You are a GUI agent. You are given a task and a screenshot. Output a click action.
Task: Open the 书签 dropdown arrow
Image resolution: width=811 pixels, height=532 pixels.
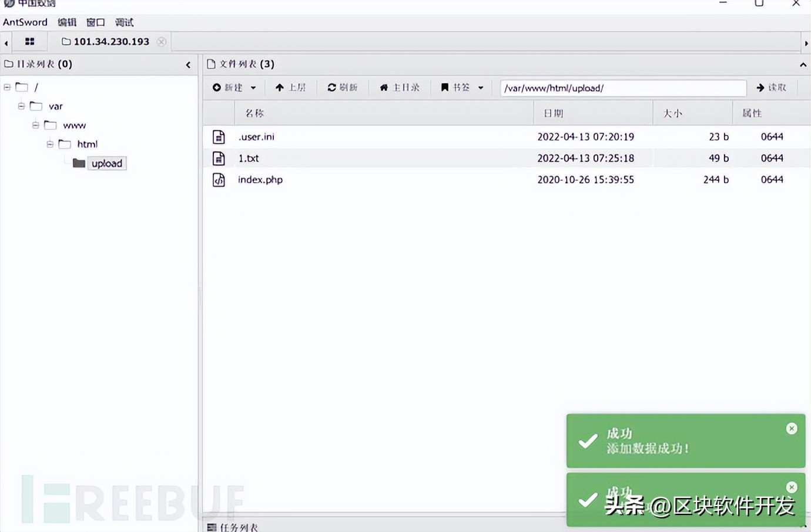tap(480, 87)
